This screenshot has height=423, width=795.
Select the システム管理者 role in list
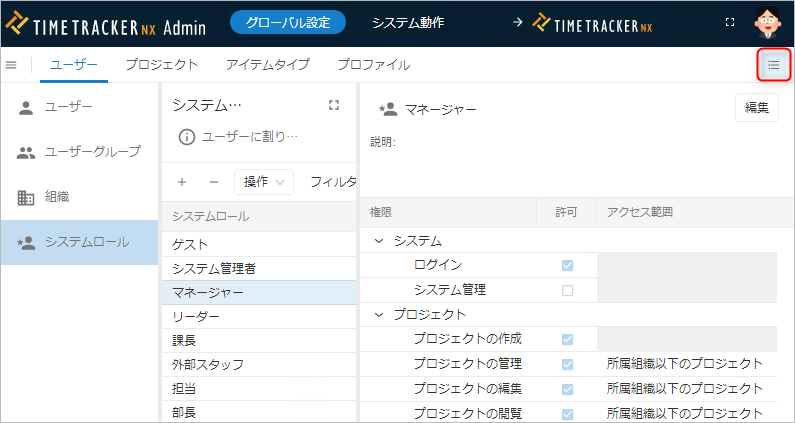[x=215, y=268]
